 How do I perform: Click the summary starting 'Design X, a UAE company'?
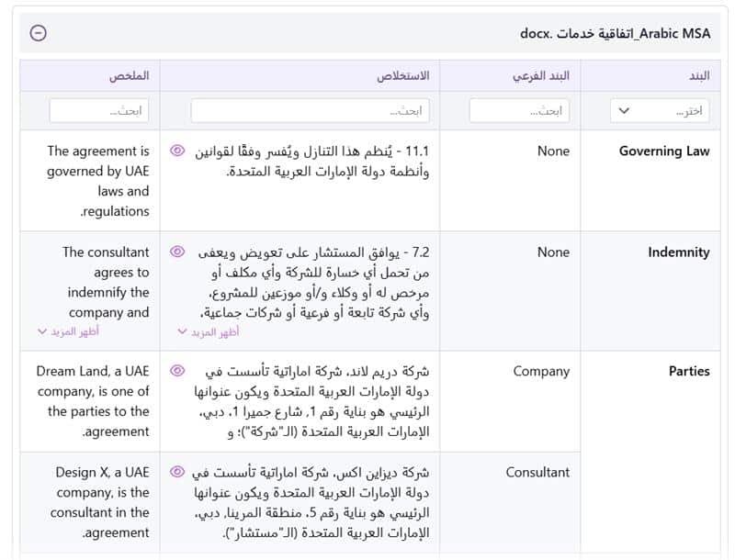coord(100,502)
